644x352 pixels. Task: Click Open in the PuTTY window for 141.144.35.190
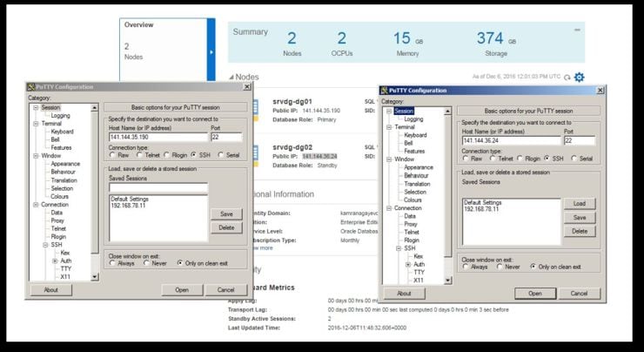point(182,290)
